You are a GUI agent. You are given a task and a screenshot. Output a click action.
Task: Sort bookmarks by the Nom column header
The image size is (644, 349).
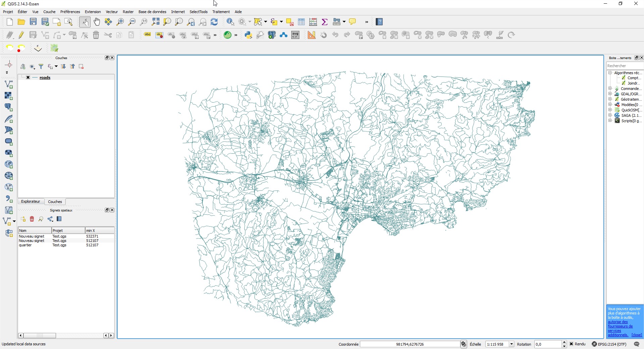point(35,231)
